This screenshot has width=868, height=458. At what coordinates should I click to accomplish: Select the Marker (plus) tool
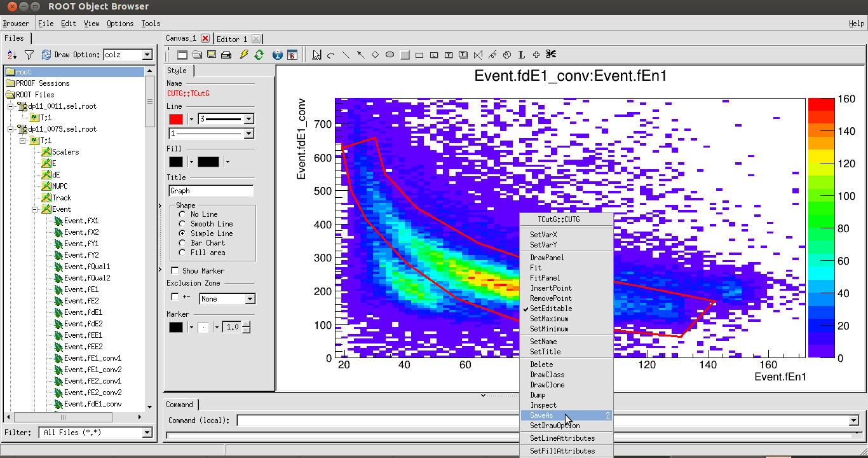[536, 55]
